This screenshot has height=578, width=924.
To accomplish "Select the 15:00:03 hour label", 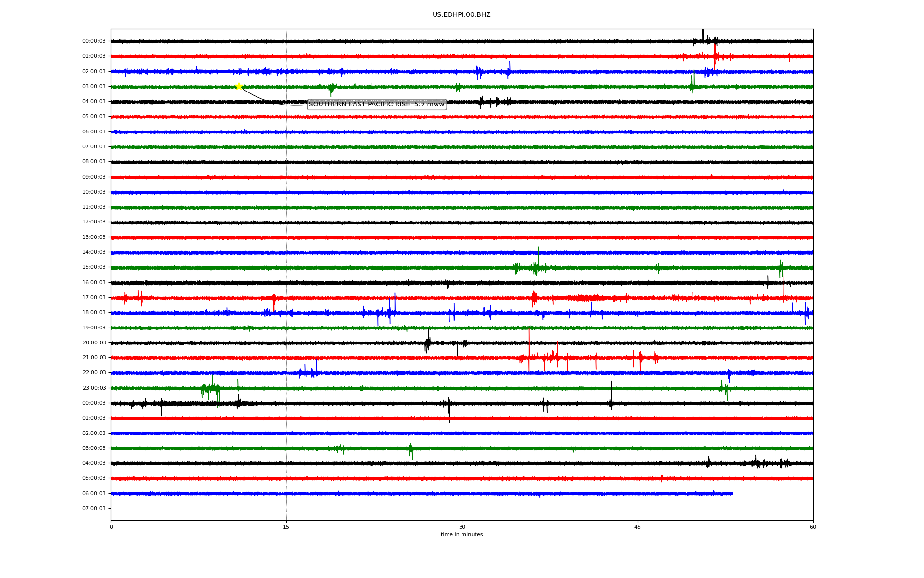I will click(94, 267).
